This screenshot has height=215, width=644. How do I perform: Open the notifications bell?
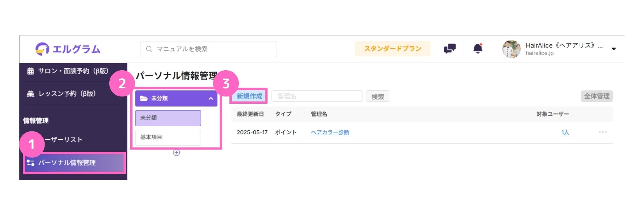click(x=478, y=49)
